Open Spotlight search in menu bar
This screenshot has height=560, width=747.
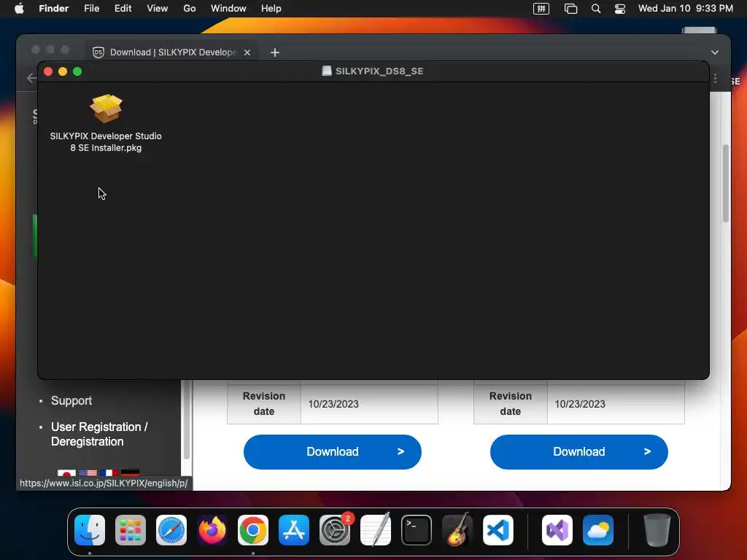click(x=595, y=9)
